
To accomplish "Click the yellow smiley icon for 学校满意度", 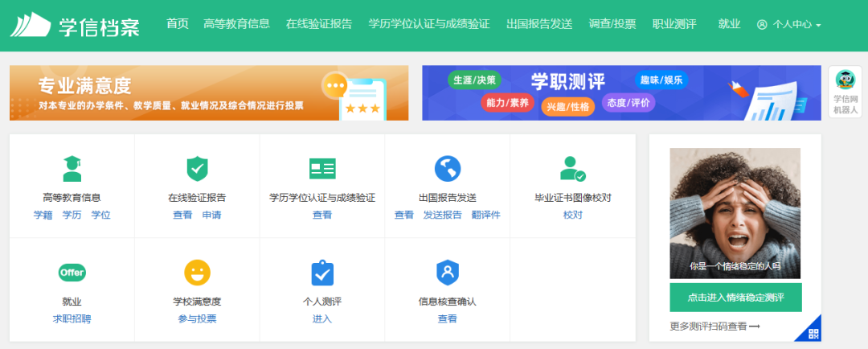I will (x=197, y=273).
